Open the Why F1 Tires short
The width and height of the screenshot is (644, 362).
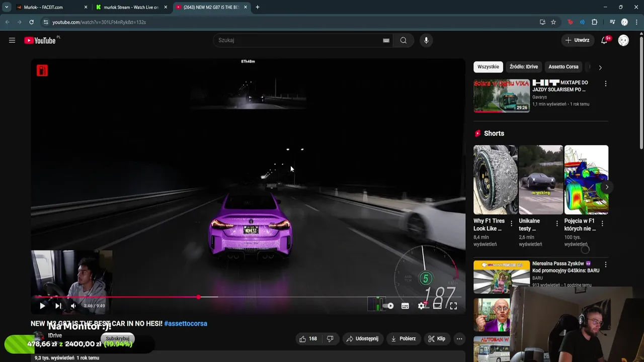click(x=495, y=179)
